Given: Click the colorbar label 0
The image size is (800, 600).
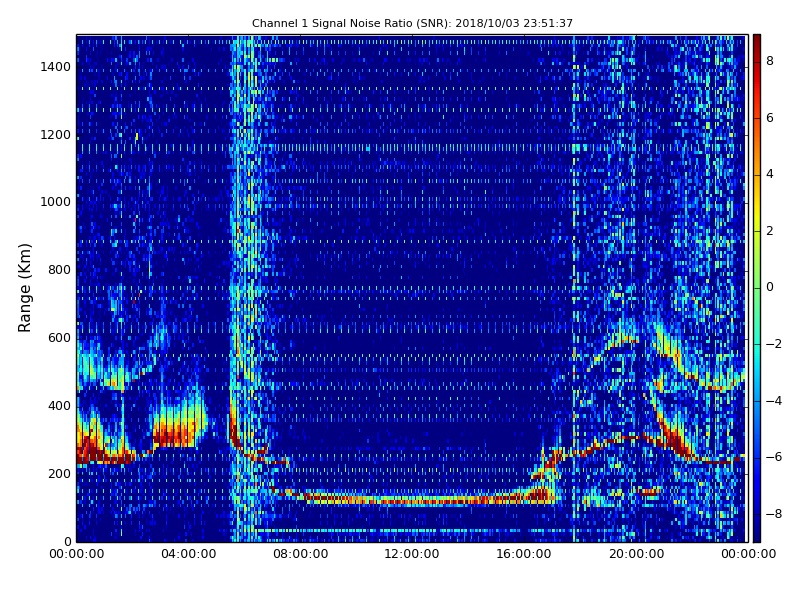Looking at the screenshot, I should click(770, 287).
